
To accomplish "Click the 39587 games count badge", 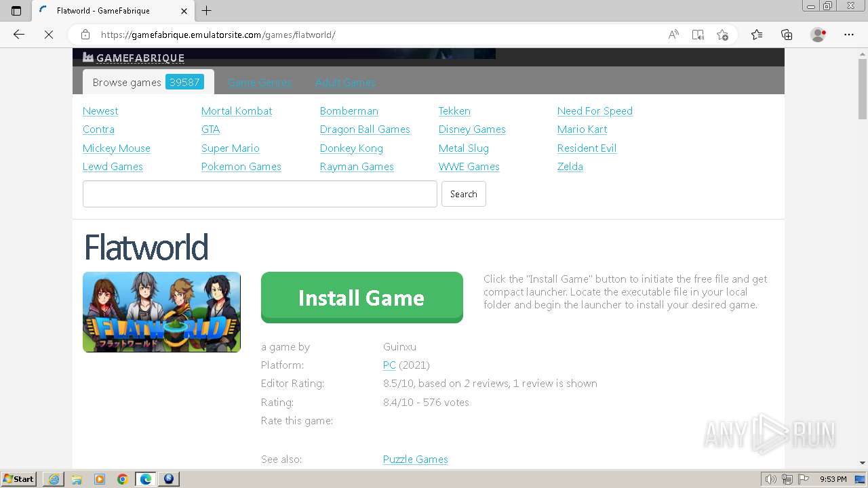I will coord(184,82).
